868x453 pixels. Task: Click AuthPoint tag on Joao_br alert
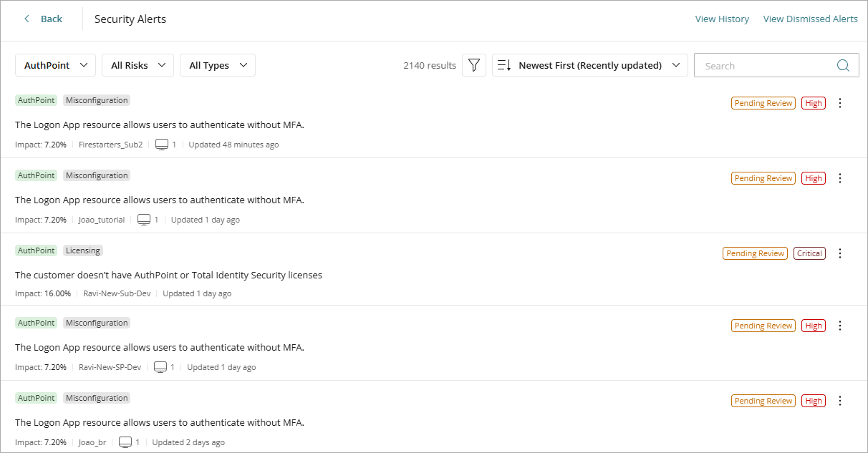click(36, 398)
